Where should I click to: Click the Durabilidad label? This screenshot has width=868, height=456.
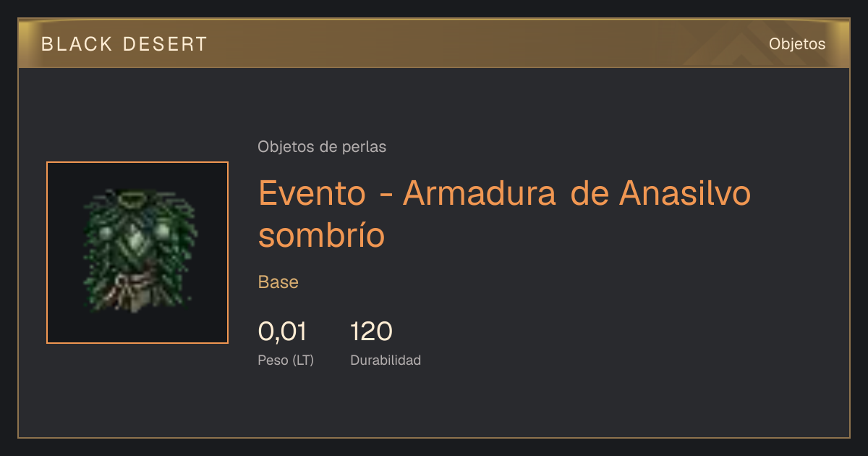(x=386, y=360)
